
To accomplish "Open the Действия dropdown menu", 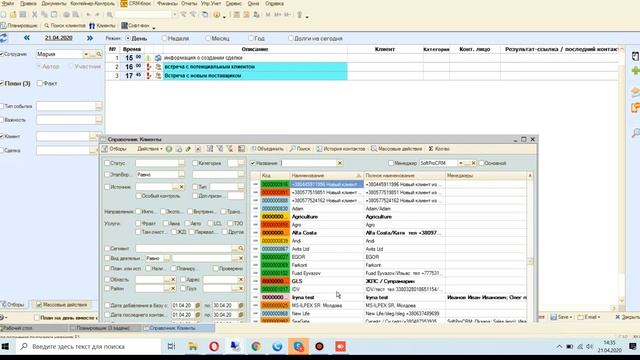I will (x=150, y=149).
